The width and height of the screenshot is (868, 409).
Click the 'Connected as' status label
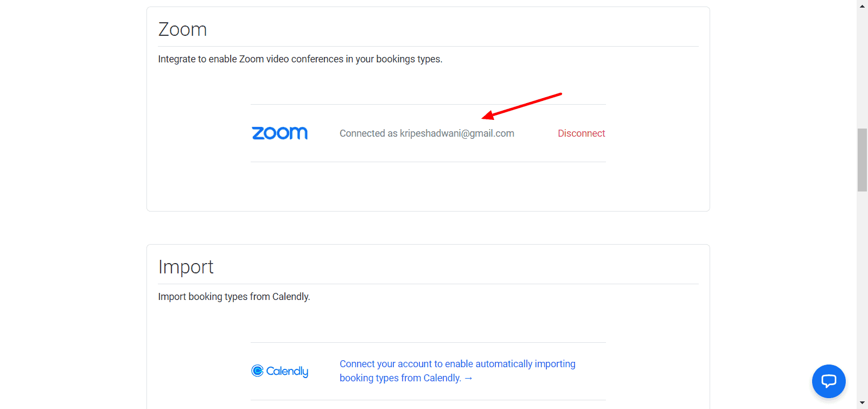tap(368, 133)
